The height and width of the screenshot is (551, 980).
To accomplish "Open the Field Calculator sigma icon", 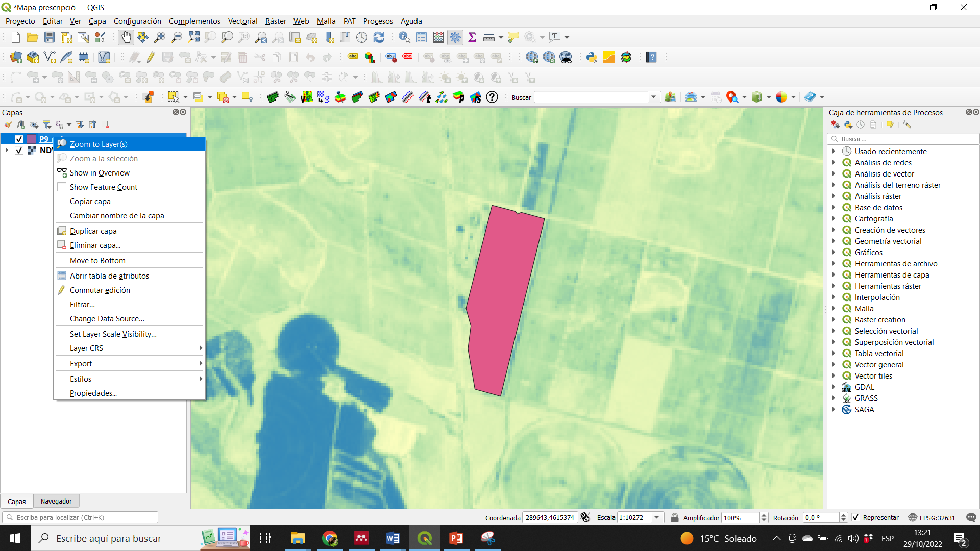I will (472, 37).
